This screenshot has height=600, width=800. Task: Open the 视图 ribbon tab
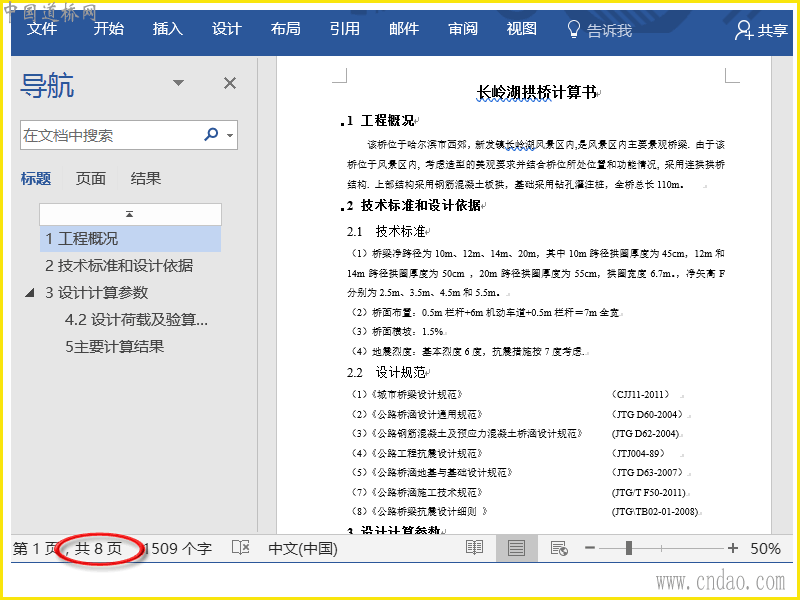tap(521, 29)
